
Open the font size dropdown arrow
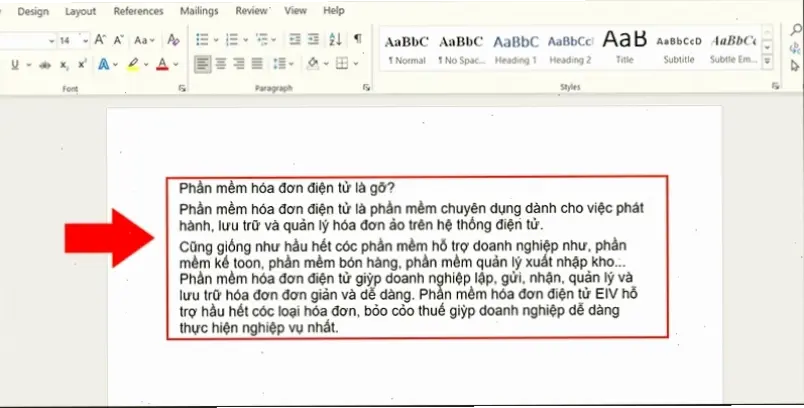pyautogui.click(x=85, y=40)
